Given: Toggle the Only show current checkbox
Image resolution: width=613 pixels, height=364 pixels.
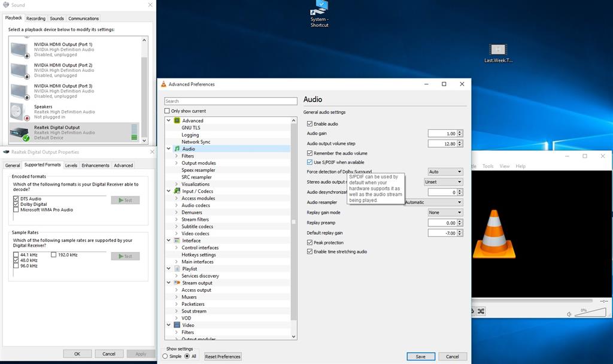Looking at the screenshot, I should (167, 111).
